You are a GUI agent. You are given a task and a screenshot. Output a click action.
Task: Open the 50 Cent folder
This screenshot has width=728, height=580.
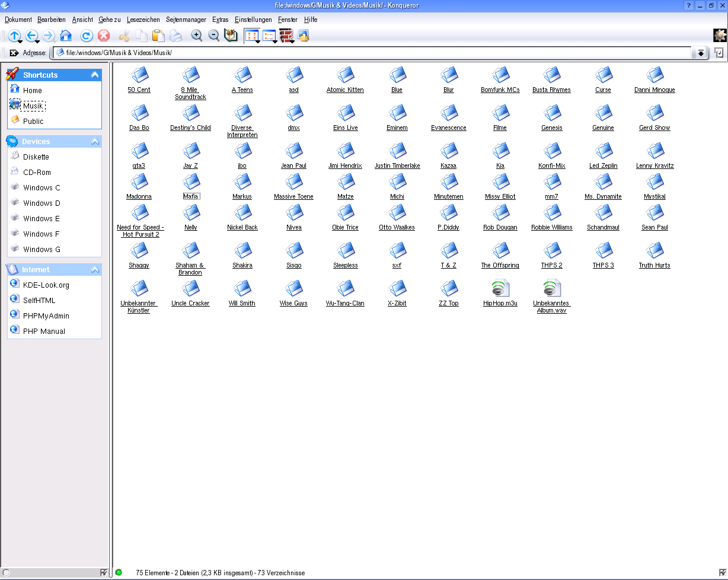(139, 79)
